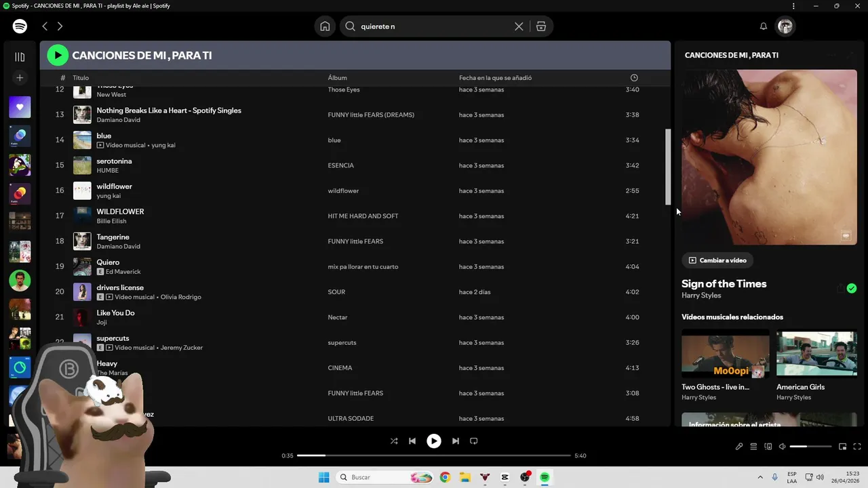Image resolution: width=868 pixels, height=488 pixels.
Task: Open album link ESENCIA
Action: [x=340, y=165]
